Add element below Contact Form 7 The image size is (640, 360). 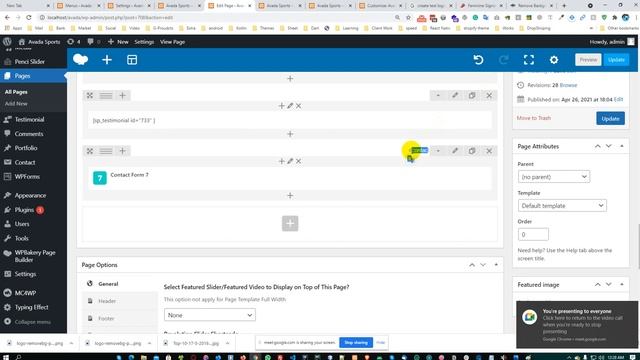pyautogui.click(x=290, y=196)
